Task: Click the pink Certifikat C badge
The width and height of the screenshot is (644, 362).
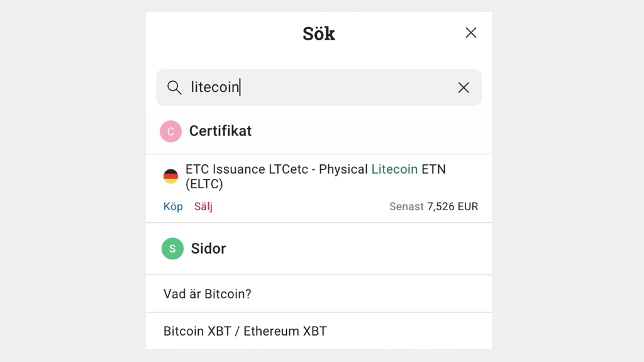Action: 170,132
